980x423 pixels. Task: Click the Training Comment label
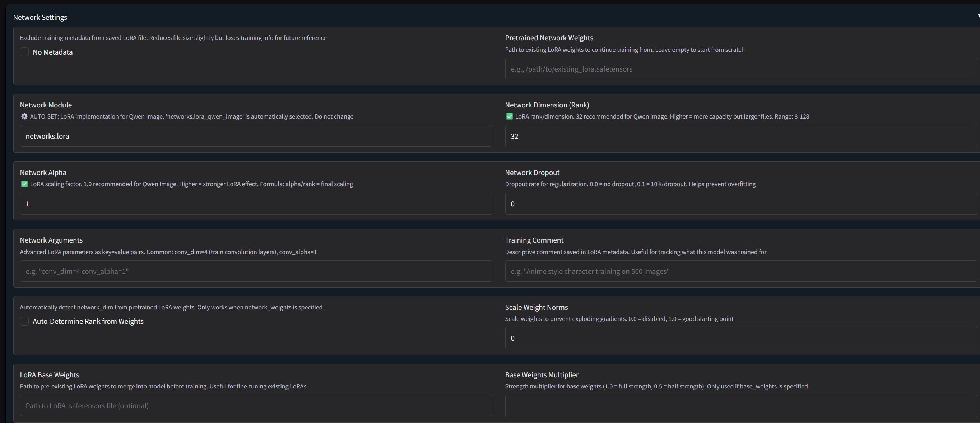[x=534, y=240]
